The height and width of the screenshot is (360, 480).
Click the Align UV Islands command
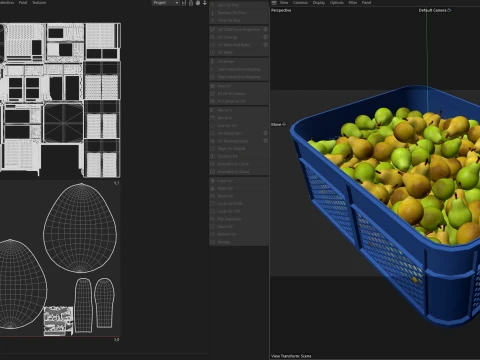239,148
